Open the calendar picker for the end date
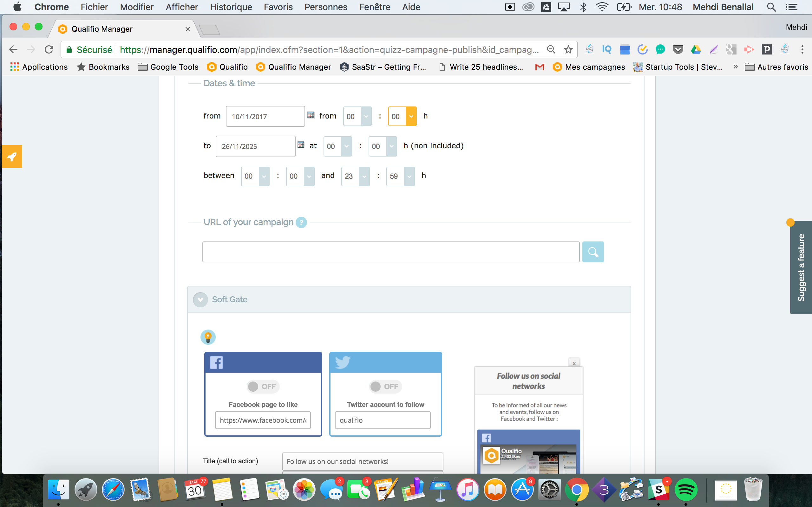The width and height of the screenshot is (812, 507). (301, 145)
